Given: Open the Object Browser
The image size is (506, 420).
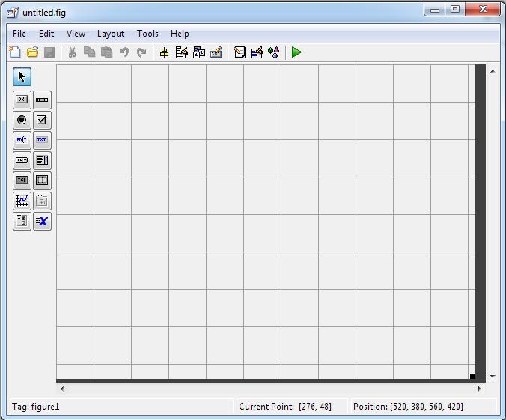Looking at the screenshot, I should 274,52.
